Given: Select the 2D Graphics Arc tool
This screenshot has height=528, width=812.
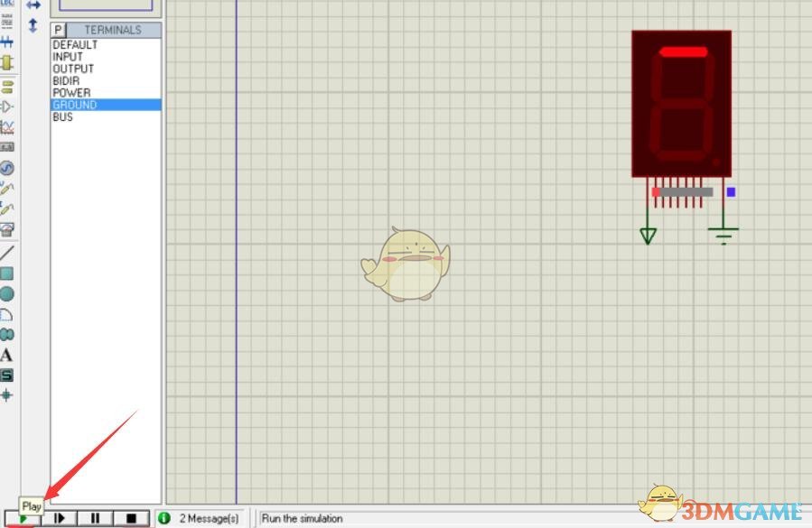Looking at the screenshot, I should (x=6, y=314).
